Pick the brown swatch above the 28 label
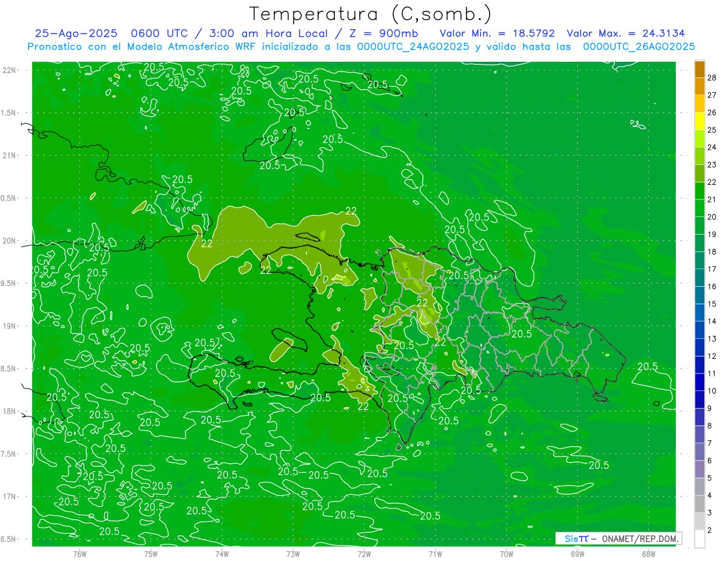The width and height of the screenshot is (728, 562). pos(699,69)
